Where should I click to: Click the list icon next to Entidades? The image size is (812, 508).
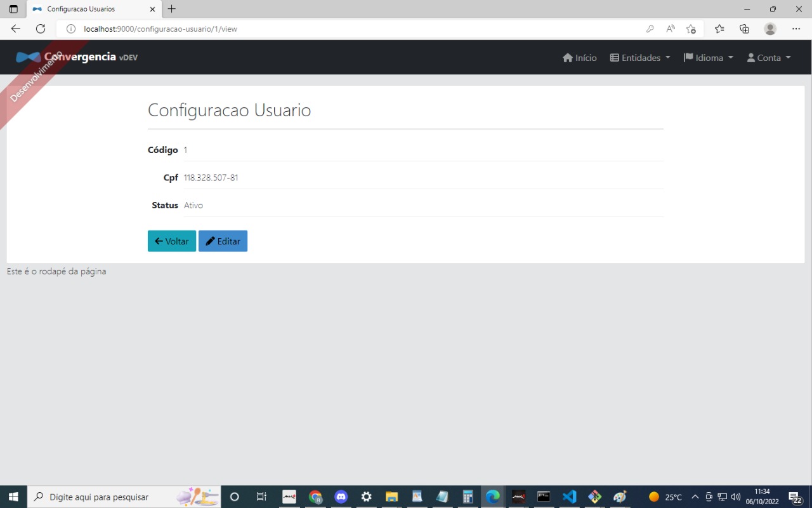614,57
